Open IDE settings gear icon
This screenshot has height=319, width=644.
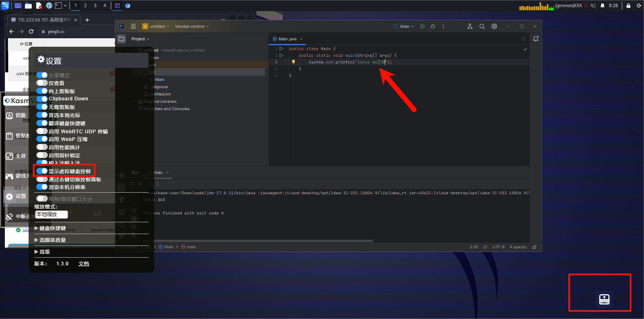click(x=494, y=26)
